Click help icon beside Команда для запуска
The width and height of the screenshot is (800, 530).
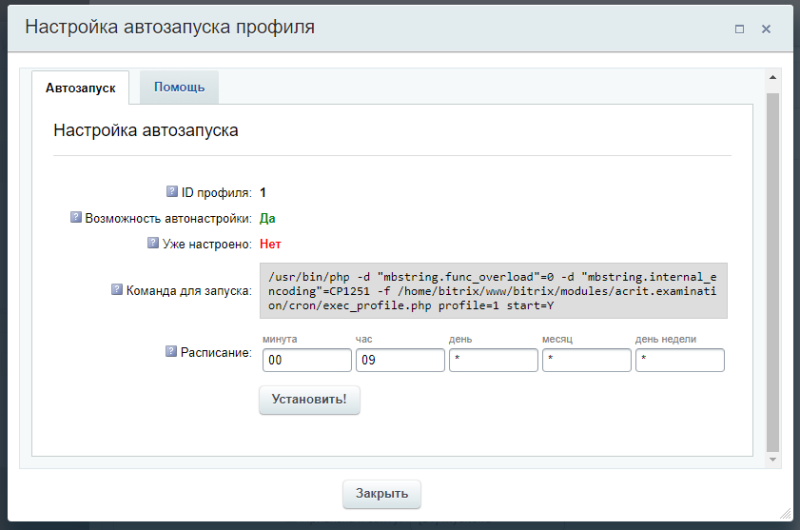(x=116, y=290)
